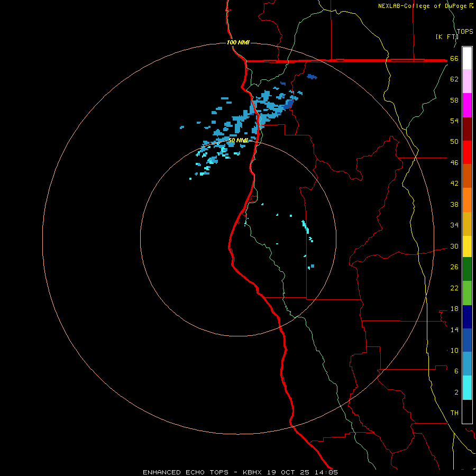Viewport: 476px width, 476px height.
Task: Click the light pink swatch near 62
Action: [467, 81]
